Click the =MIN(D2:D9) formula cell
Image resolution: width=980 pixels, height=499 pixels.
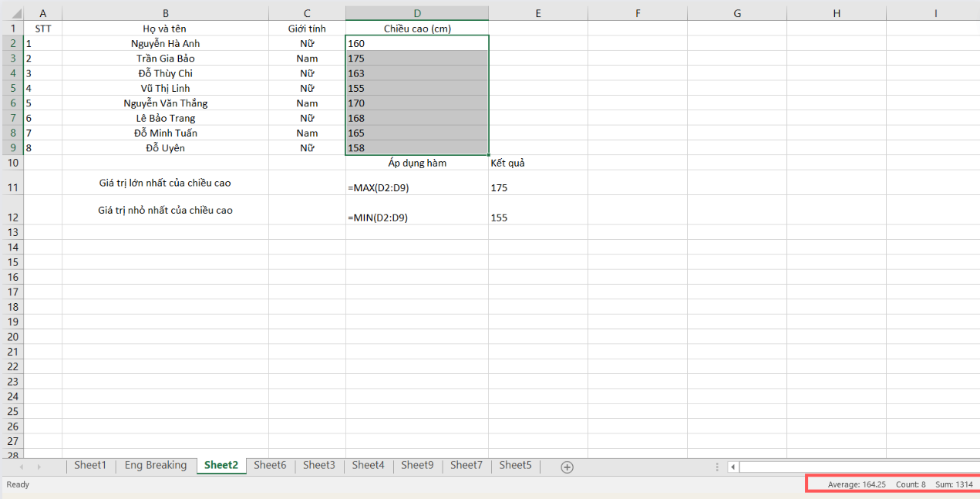tap(416, 217)
